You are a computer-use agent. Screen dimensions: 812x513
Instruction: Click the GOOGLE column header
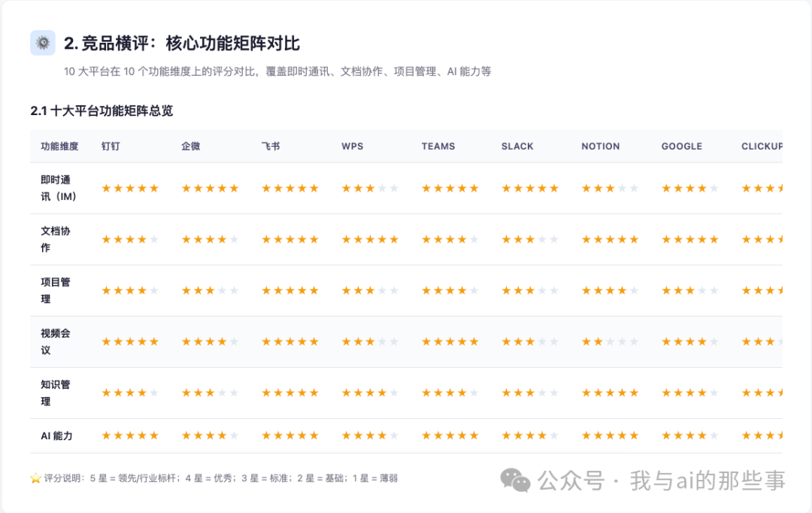click(682, 146)
